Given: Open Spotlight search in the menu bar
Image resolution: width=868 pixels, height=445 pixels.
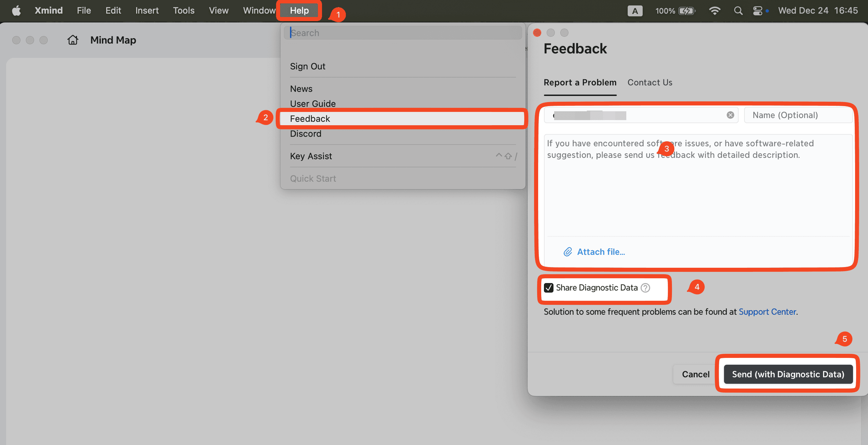Looking at the screenshot, I should pyautogui.click(x=738, y=11).
